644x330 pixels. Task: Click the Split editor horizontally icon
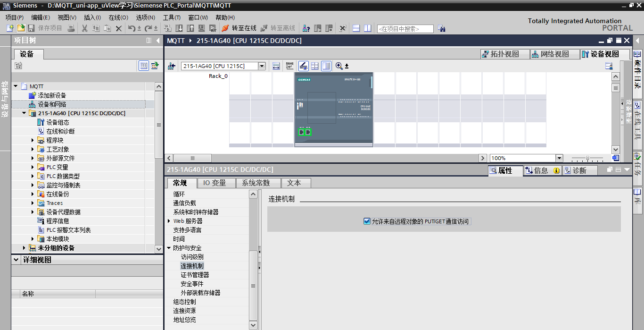[x=356, y=28]
